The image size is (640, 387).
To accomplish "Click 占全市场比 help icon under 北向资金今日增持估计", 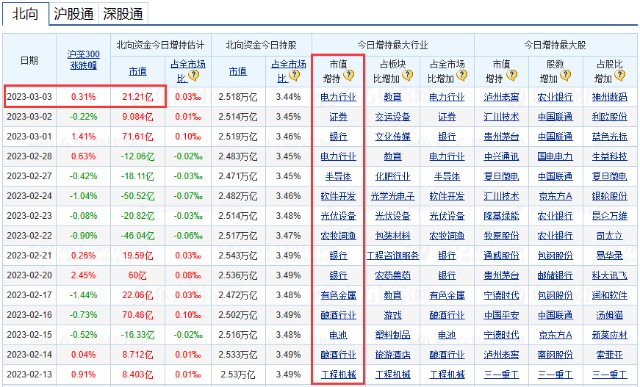I will click(x=193, y=76).
